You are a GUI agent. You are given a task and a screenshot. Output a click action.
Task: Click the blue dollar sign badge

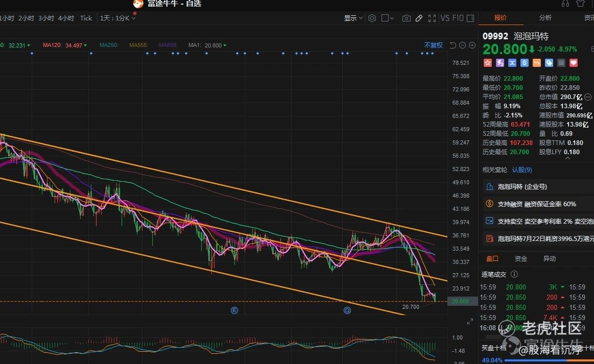click(x=525, y=63)
